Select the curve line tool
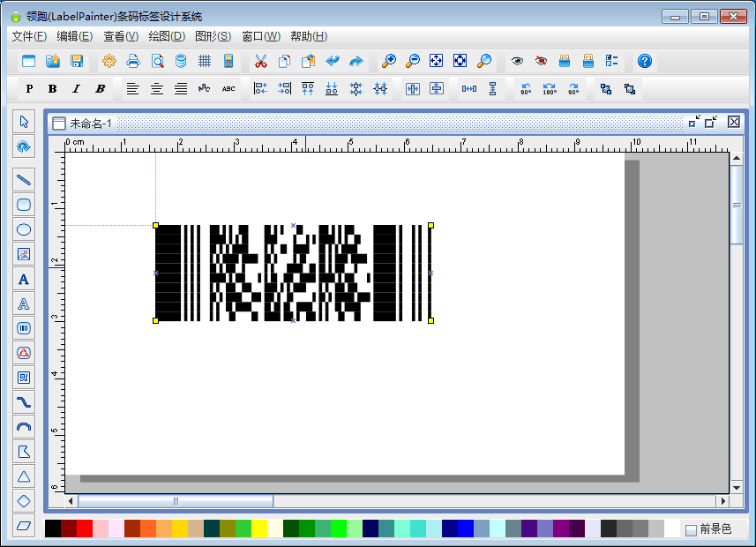 24,402
